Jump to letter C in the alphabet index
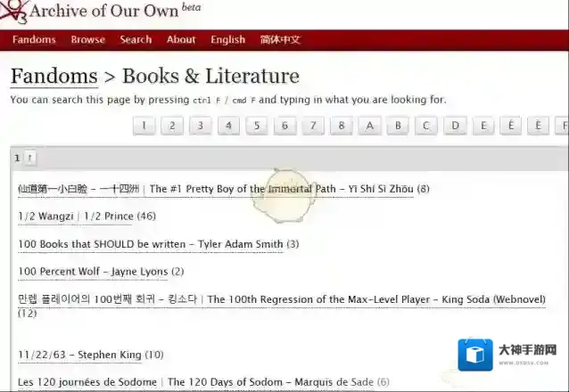Viewport: 569px width, 392px height. (426, 126)
